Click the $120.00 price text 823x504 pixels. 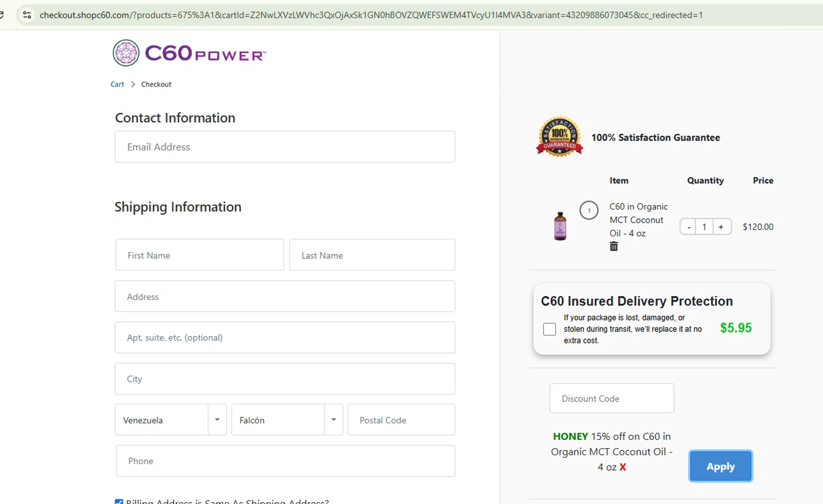pyautogui.click(x=758, y=227)
